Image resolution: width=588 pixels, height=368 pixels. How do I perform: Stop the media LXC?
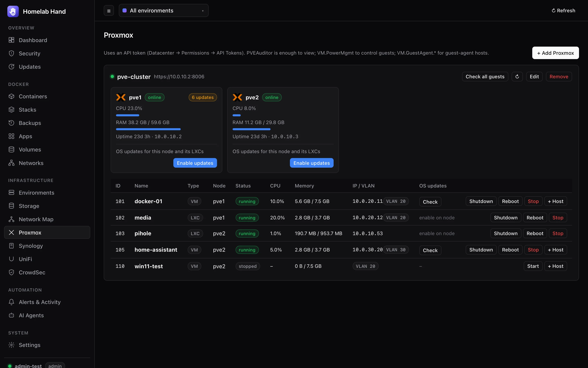558,218
